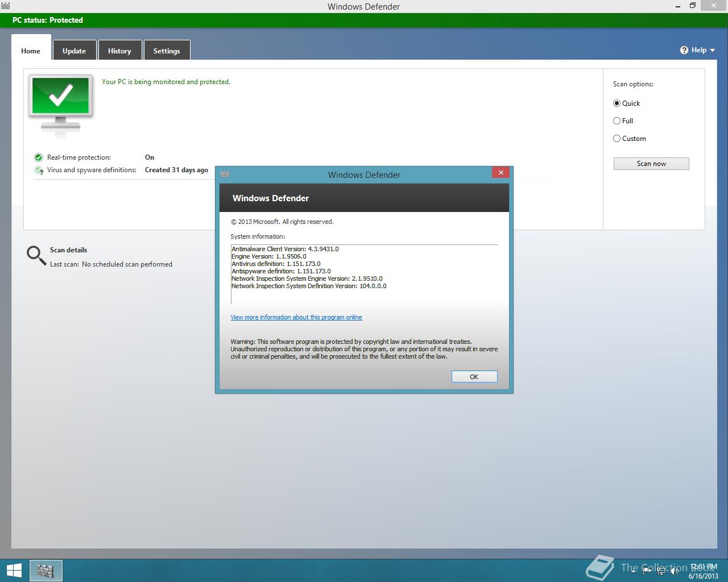The height and width of the screenshot is (582, 728).
Task: Confirm the about dialog with OK
Action: coord(474,377)
